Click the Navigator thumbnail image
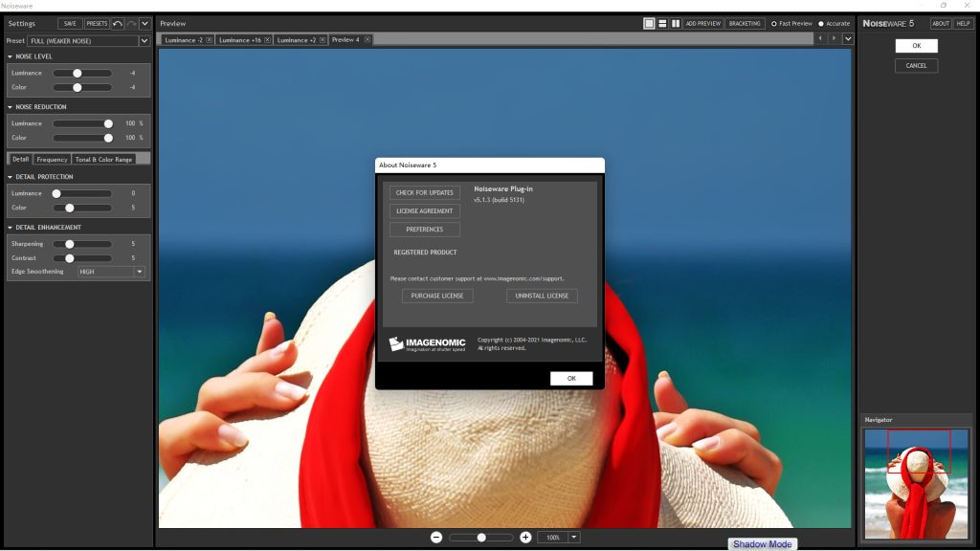Viewport: 980px width, 551px height. (x=916, y=483)
